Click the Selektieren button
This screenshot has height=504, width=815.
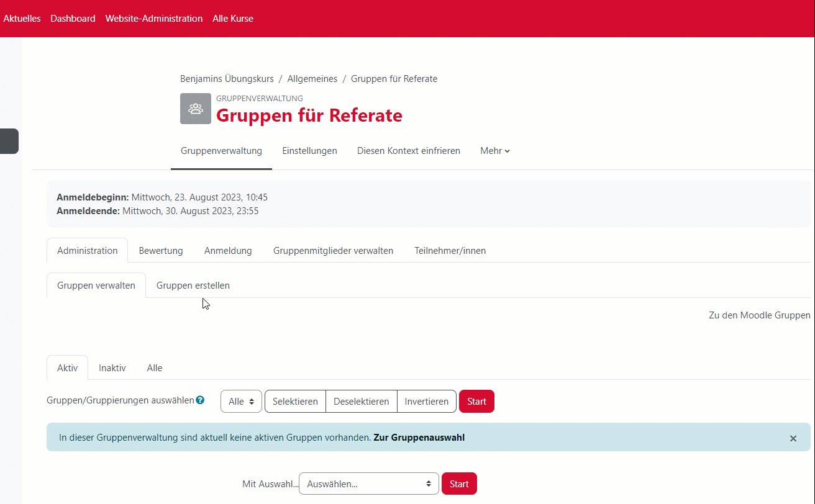(x=295, y=401)
